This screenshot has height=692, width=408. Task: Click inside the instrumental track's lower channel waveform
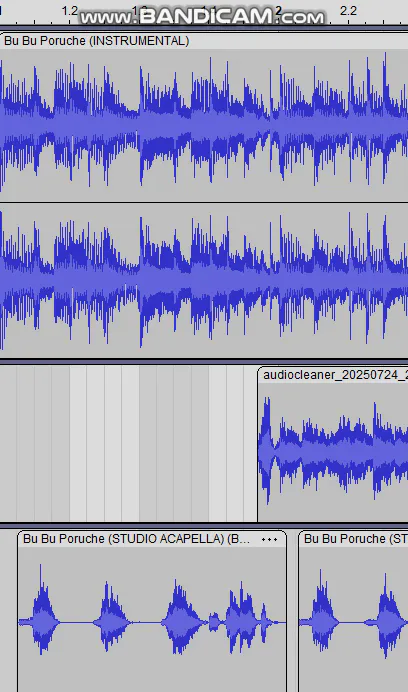pyautogui.click(x=204, y=281)
